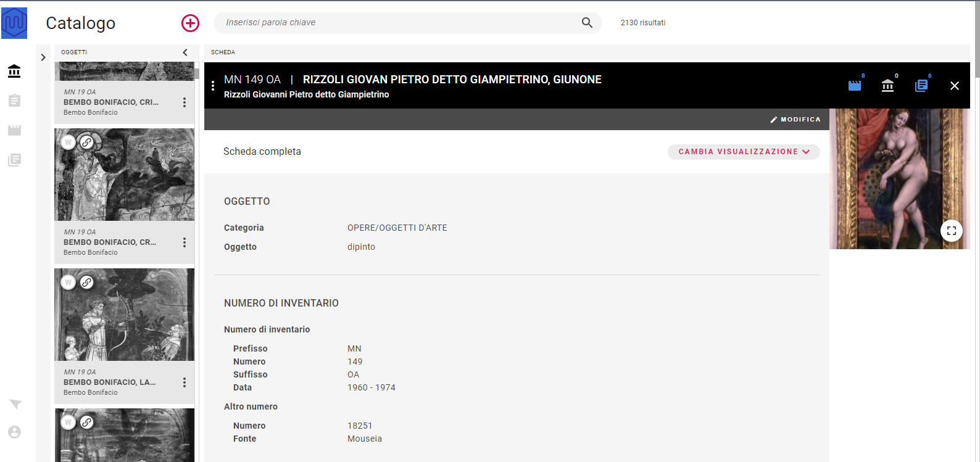Select the archer fresco thumbnail in Oggetti list
Screen dimensions: 980x462
click(x=125, y=315)
